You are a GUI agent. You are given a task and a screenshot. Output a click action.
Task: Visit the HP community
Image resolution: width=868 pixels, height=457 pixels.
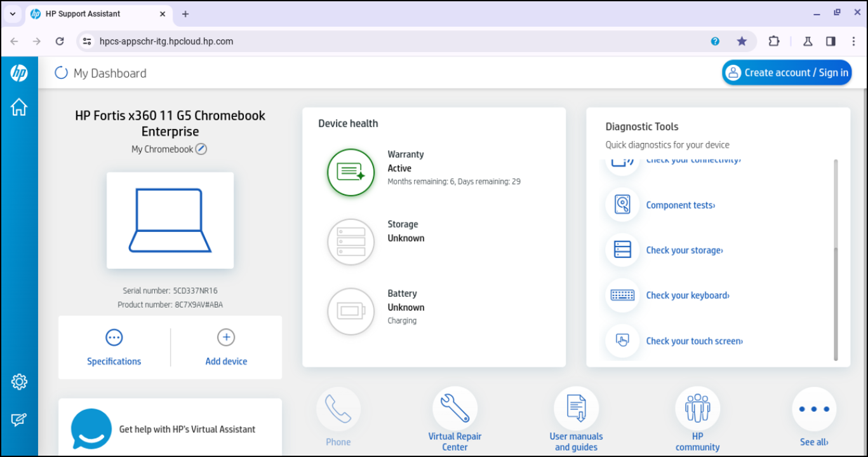pyautogui.click(x=697, y=409)
